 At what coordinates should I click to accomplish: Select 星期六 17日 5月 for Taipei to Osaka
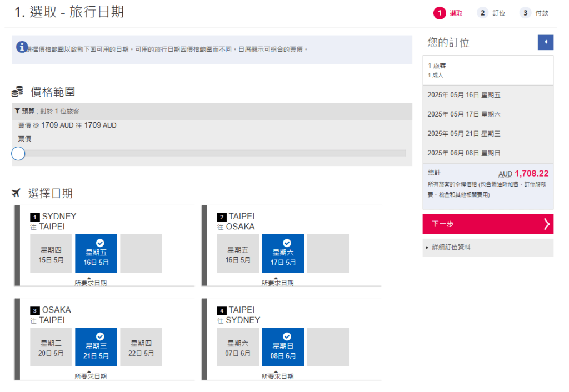coord(283,253)
